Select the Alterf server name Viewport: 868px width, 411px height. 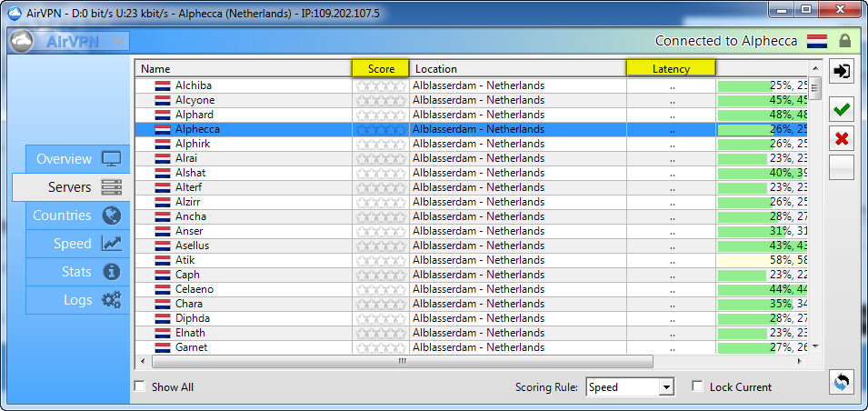189,187
